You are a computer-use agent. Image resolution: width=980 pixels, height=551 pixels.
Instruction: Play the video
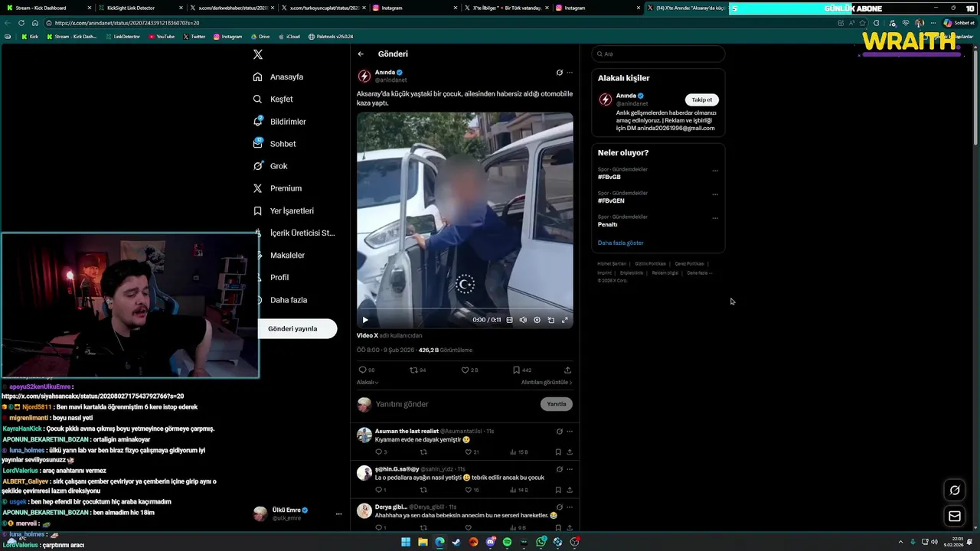[x=365, y=320]
